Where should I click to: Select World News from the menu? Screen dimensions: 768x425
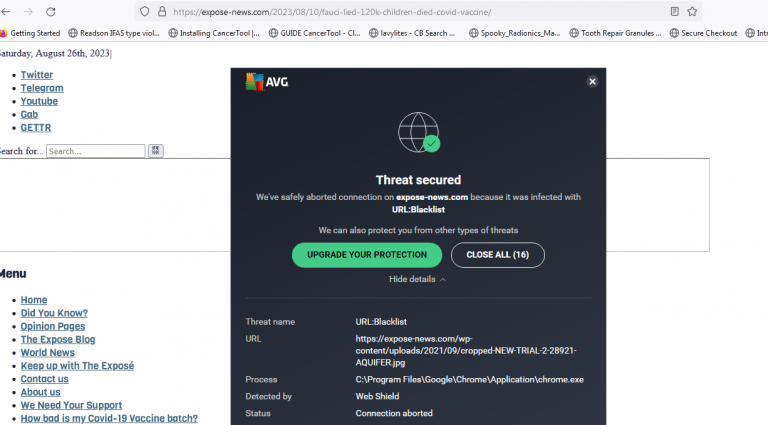48,353
